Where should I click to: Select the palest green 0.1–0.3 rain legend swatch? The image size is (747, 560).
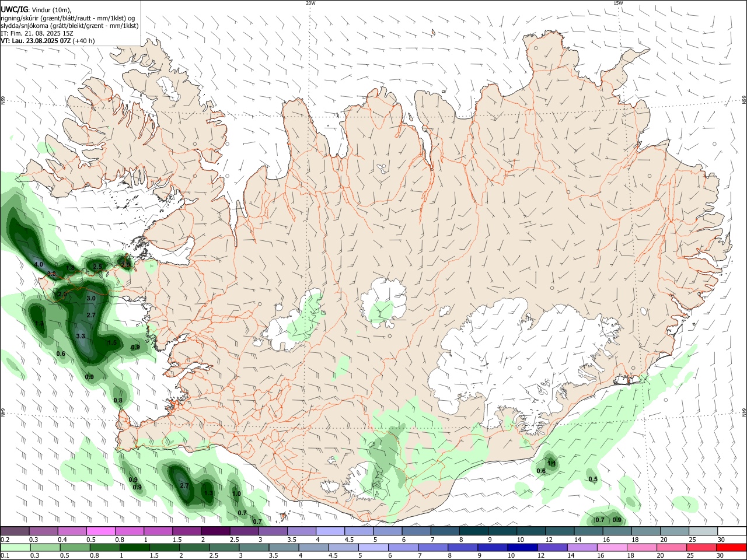point(15,548)
